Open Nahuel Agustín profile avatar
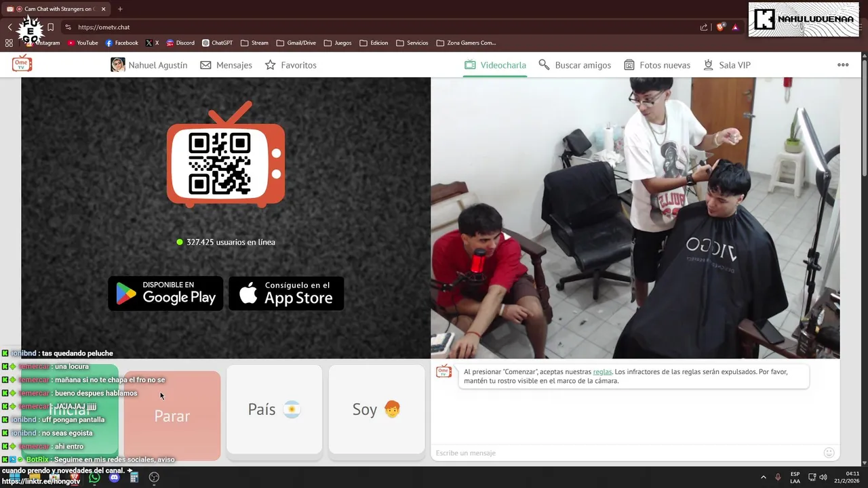868x488 pixels. [x=118, y=65]
